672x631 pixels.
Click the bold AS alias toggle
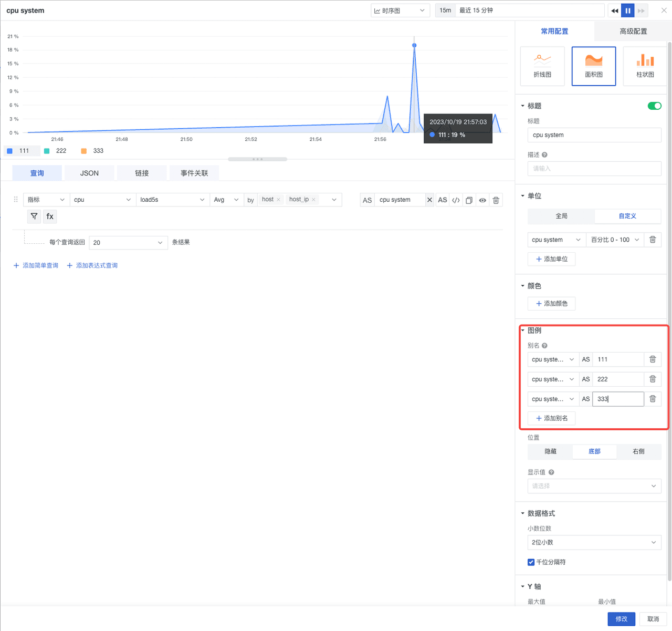point(443,200)
